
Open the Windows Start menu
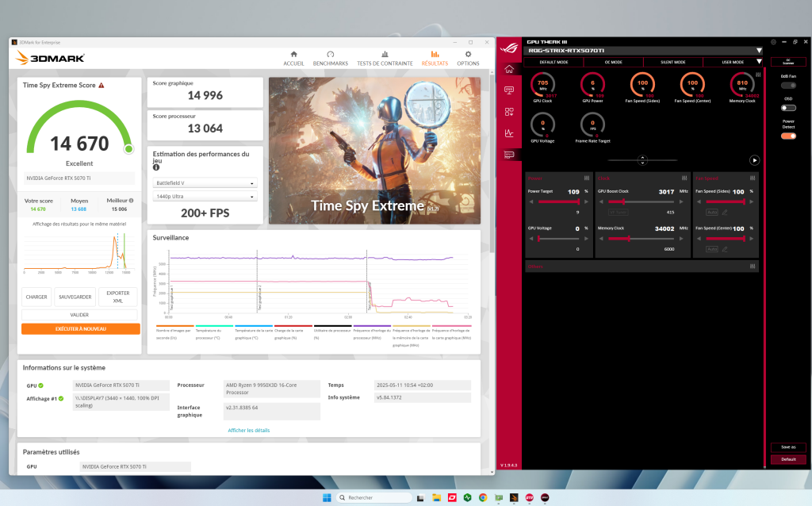click(x=327, y=498)
